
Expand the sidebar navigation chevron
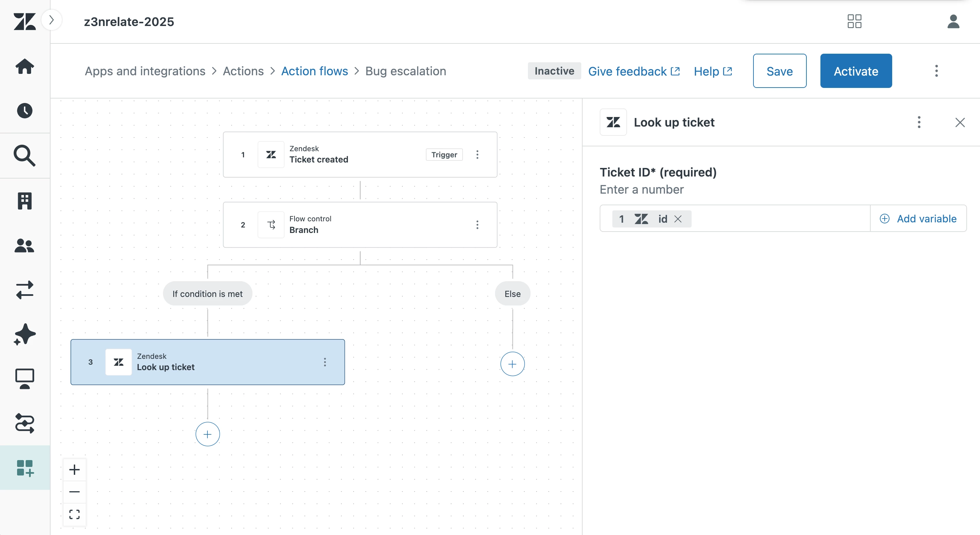coord(52,20)
